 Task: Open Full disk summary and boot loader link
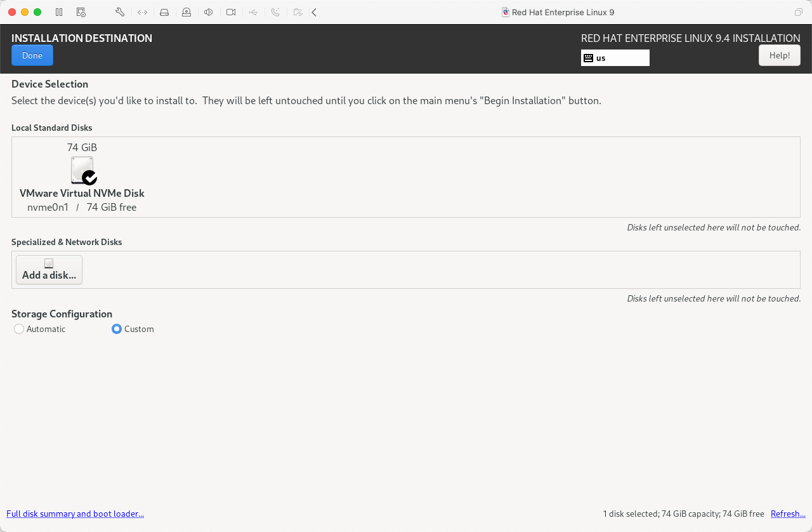(75, 514)
